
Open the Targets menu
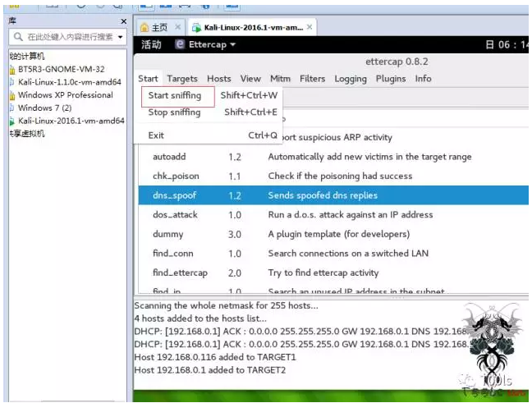pos(182,79)
